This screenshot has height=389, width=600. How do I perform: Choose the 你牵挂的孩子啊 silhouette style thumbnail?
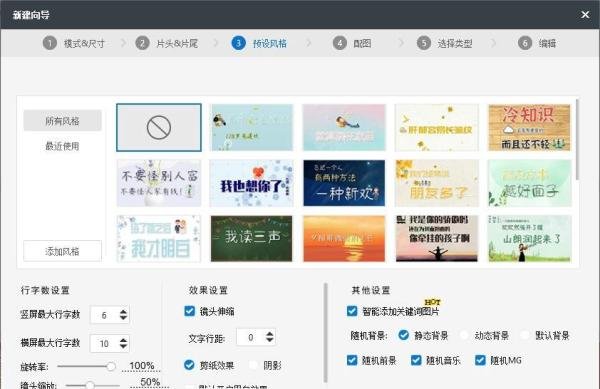[437, 239]
